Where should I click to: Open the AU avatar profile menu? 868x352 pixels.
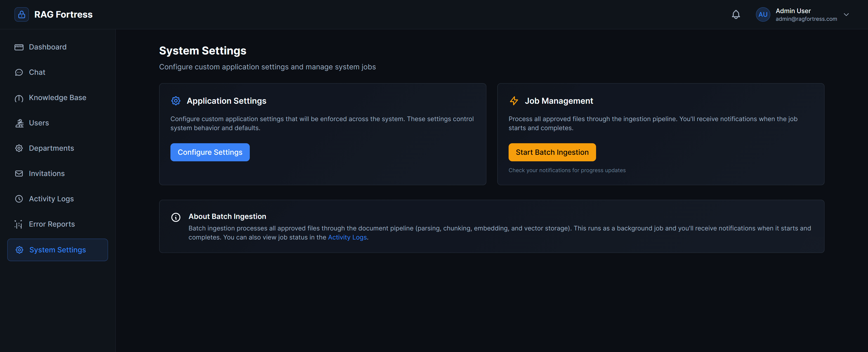coord(763,14)
